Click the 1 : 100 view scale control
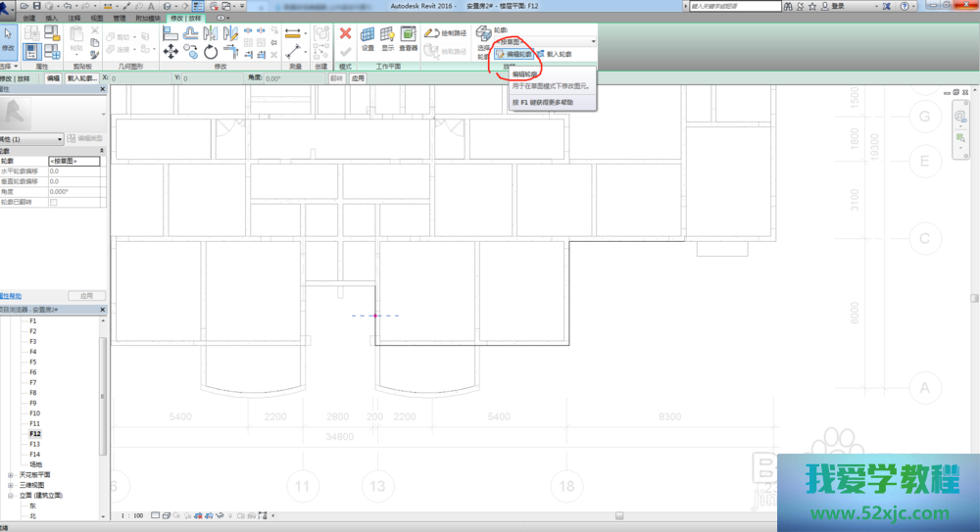This screenshot has height=532, width=980. click(131, 515)
